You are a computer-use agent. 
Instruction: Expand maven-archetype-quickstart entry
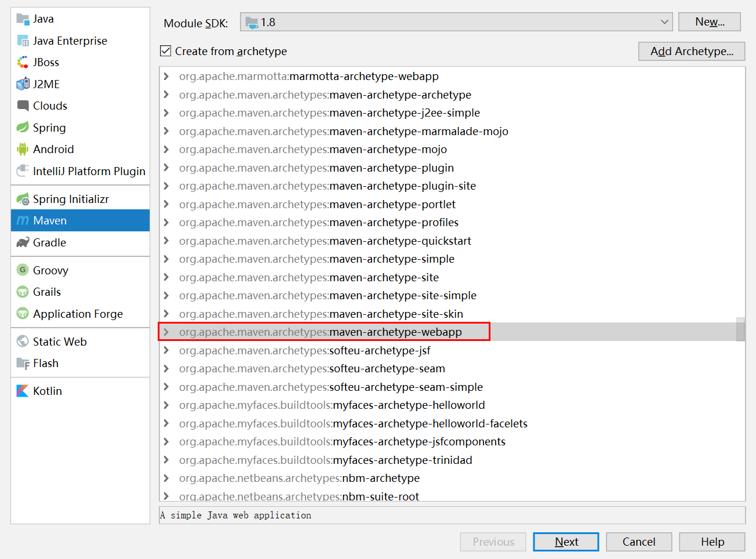[x=166, y=241]
